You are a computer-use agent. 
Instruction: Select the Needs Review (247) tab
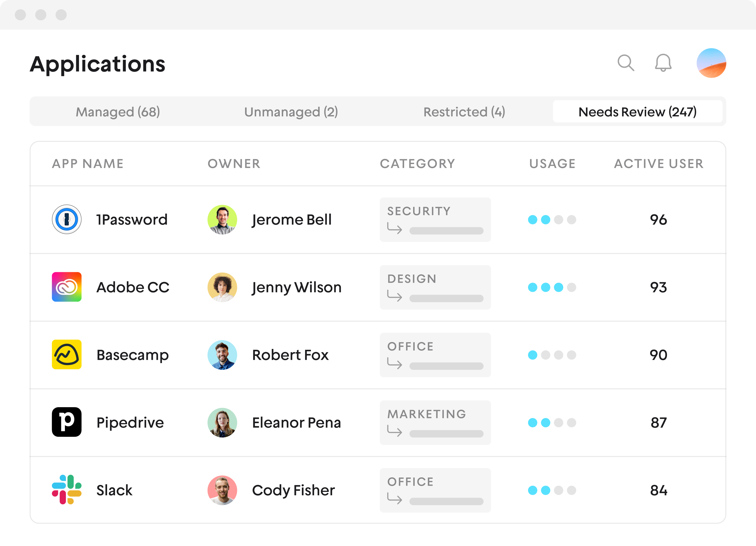(x=637, y=112)
